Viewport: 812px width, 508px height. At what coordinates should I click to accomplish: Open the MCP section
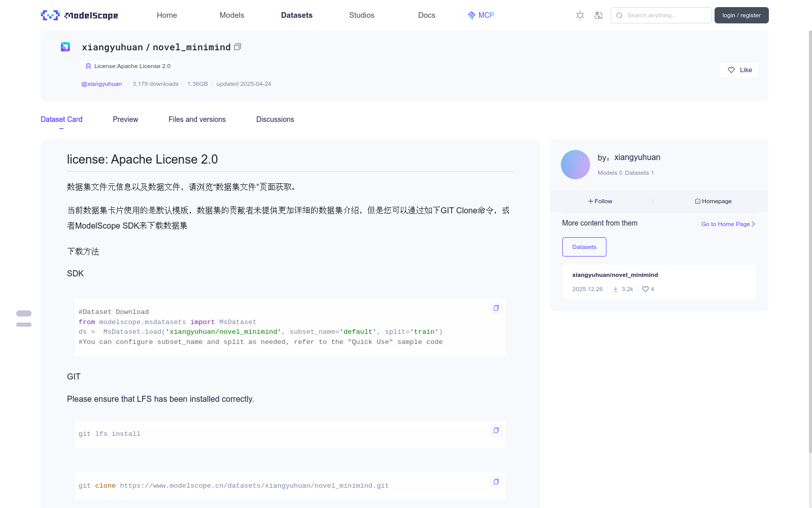(x=481, y=15)
